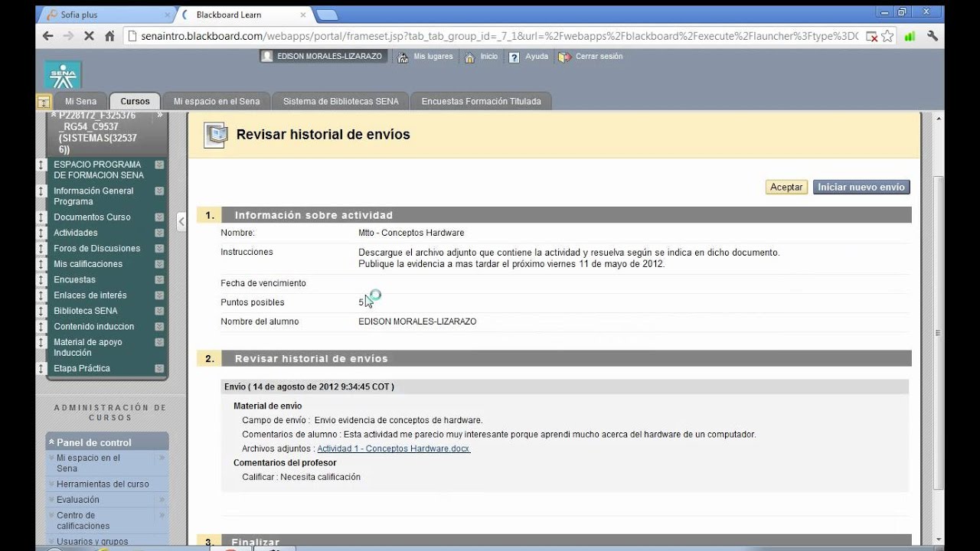Click the Mis lugares icon
This screenshot has height=551, width=980.
point(403,57)
